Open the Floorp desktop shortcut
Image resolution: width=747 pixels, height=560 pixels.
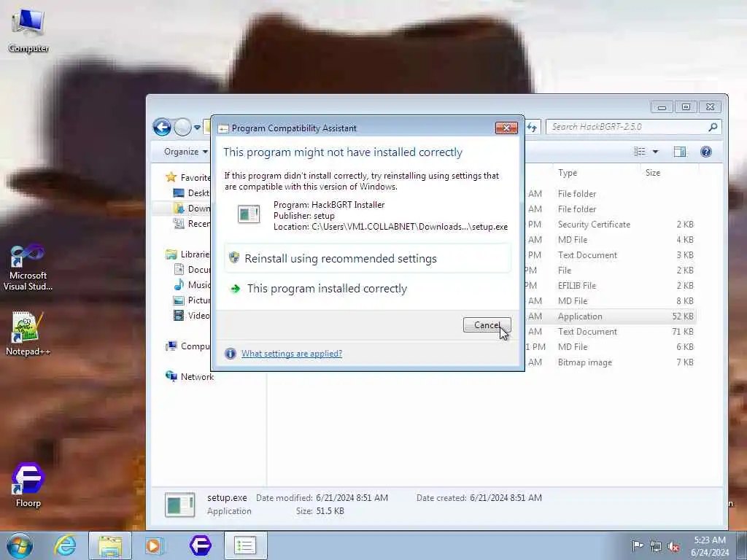(28, 485)
